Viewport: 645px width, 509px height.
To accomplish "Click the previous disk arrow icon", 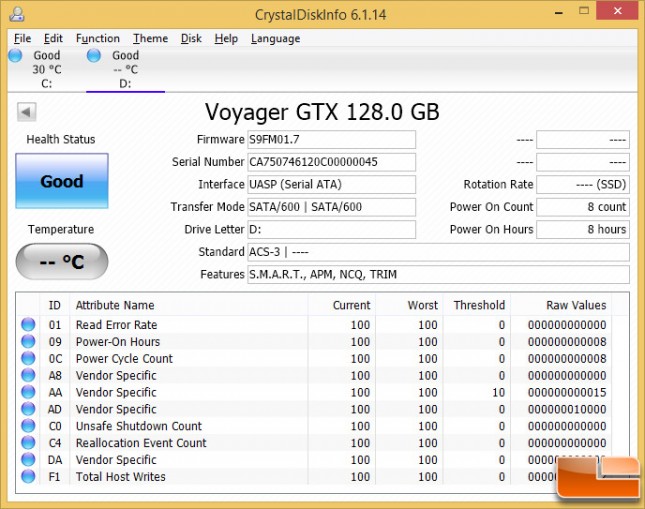I will [27, 112].
